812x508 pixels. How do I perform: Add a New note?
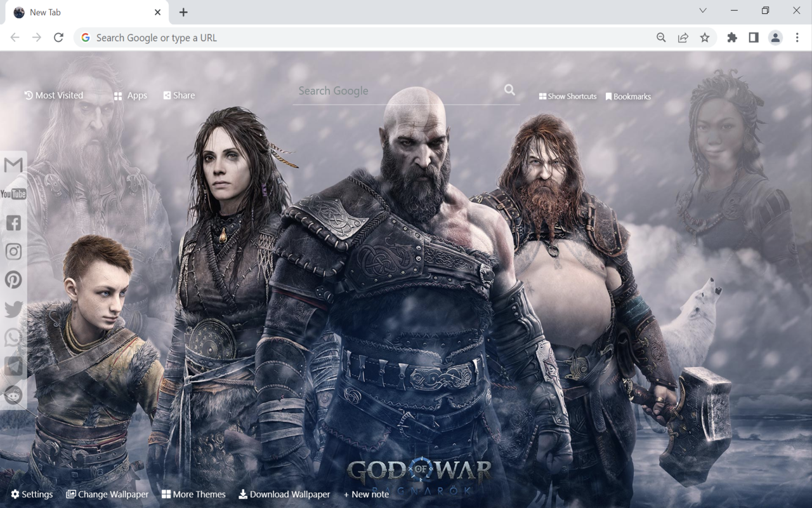coord(366,494)
